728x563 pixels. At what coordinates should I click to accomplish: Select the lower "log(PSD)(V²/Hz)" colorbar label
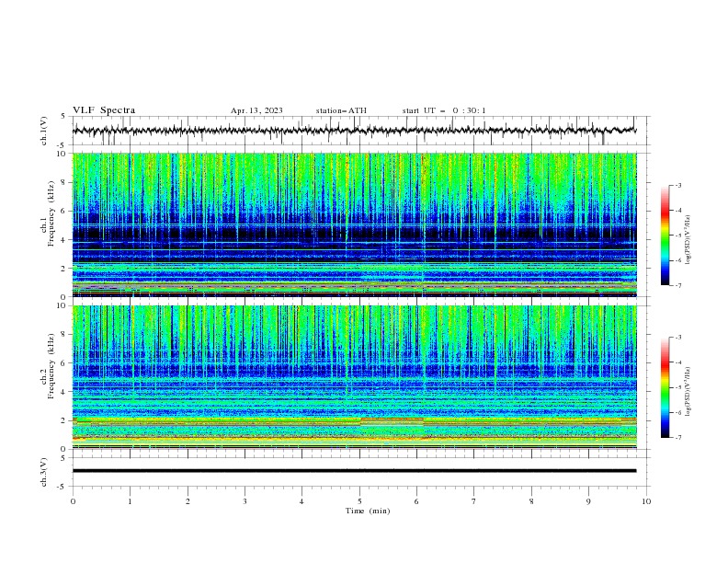[688, 391]
